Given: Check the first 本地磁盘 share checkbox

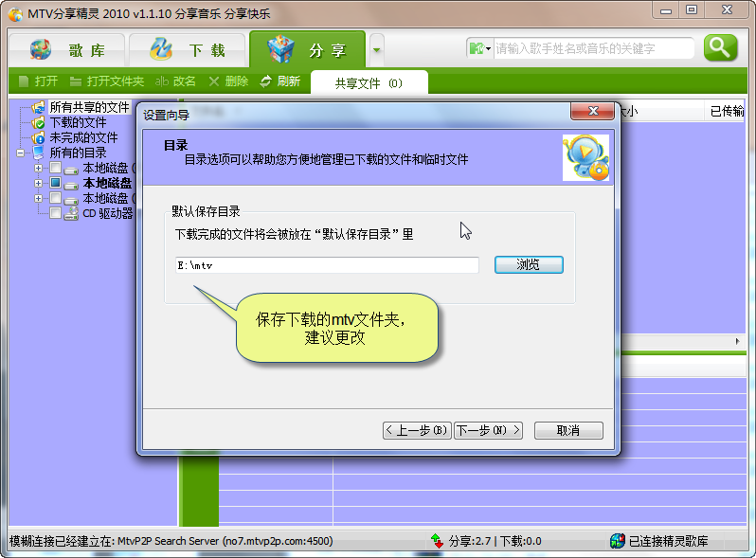Looking at the screenshot, I should (x=56, y=168).
